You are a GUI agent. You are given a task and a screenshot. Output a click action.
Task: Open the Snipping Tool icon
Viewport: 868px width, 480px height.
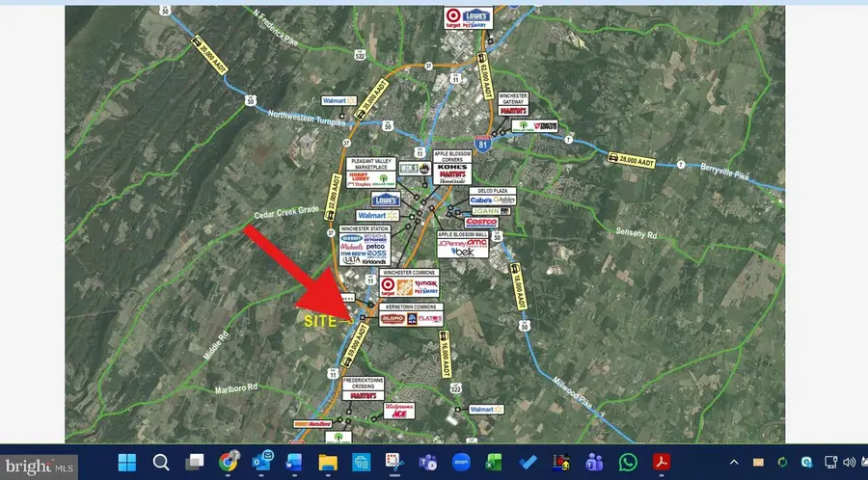coord(393,463)
